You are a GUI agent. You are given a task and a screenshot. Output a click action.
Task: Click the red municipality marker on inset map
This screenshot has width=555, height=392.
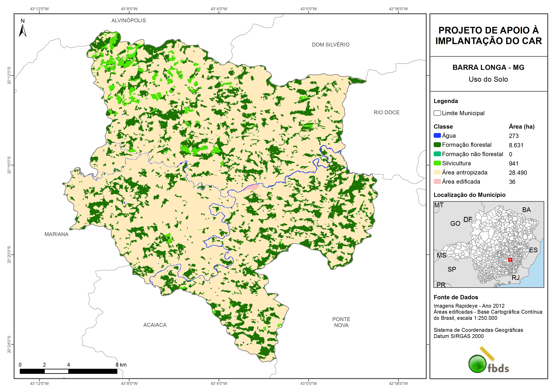510,260
